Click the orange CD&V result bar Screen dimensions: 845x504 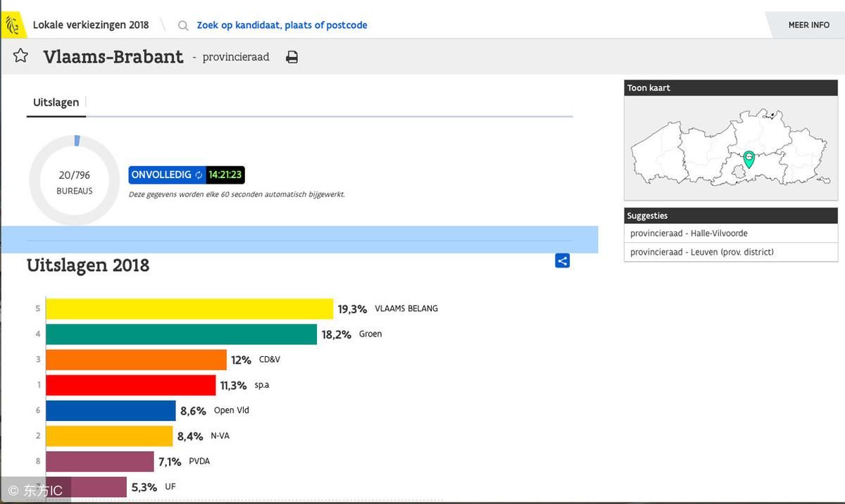137,360
